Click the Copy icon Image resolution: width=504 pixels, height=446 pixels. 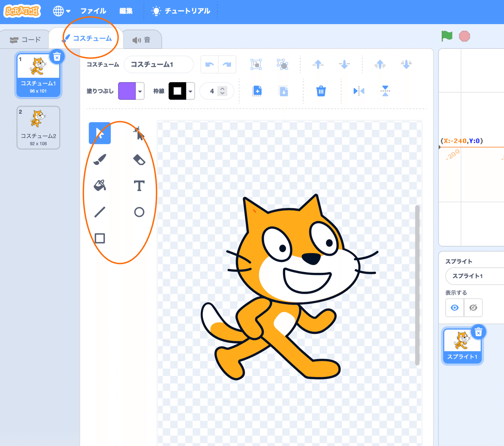pos(257,91)
